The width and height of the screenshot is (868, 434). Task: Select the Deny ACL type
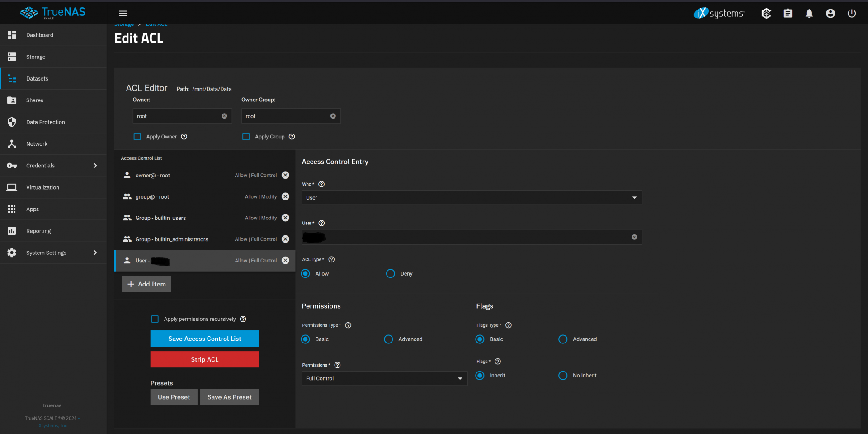(391, 274)
